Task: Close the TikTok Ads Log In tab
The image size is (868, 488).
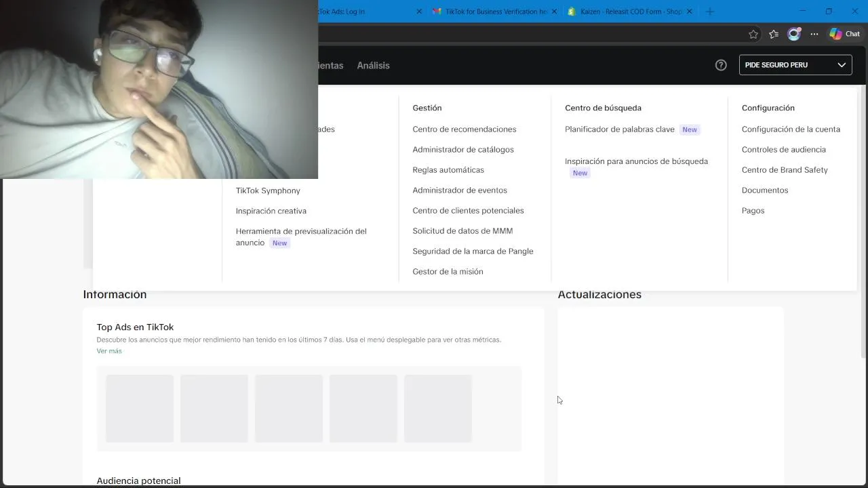Action: tap(419, 12)
